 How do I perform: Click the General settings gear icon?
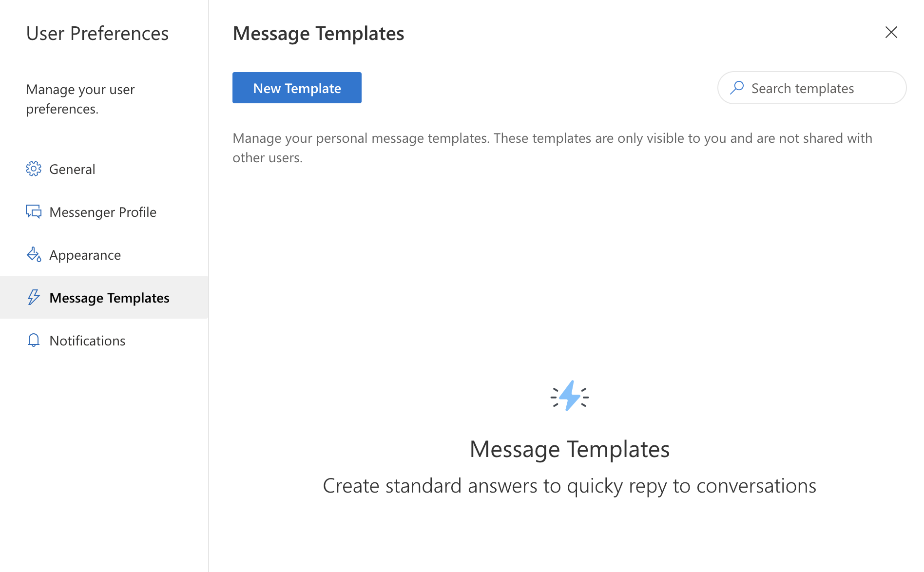coord(34,169)
